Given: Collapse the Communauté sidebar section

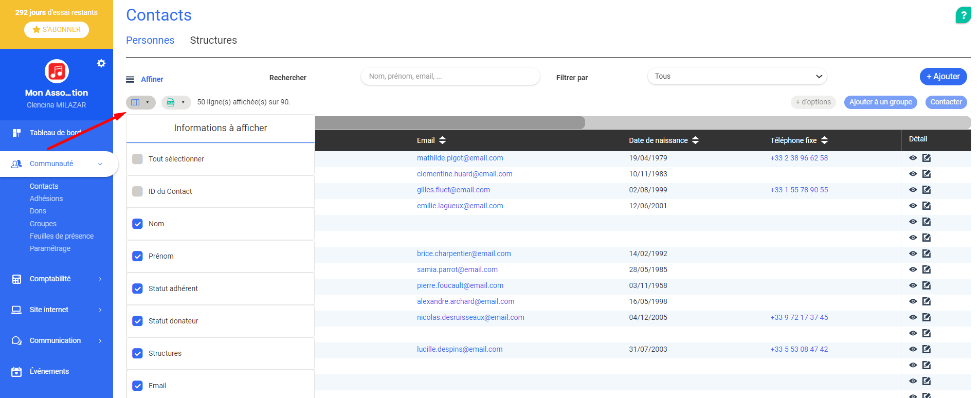Looking at the screenshot, I should pyautogui.click(x=100, y=164).
